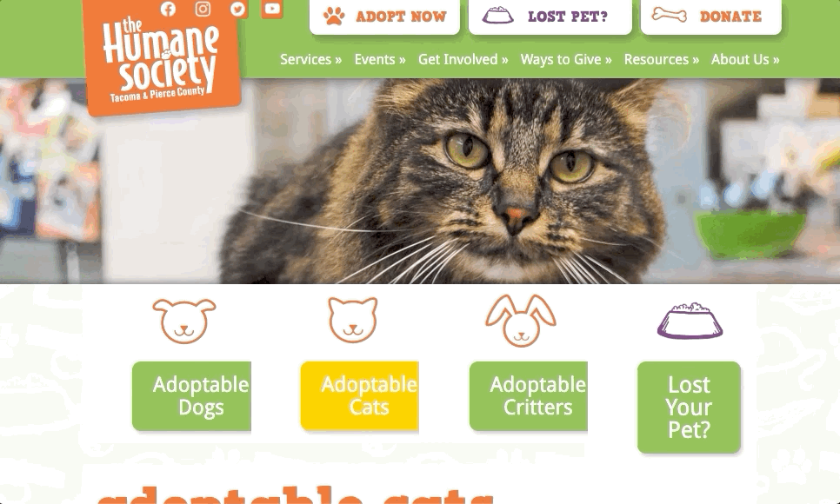This screenshot has height=504, width=840.
Task: Expand the Services menu
Action: pos(310,59)
